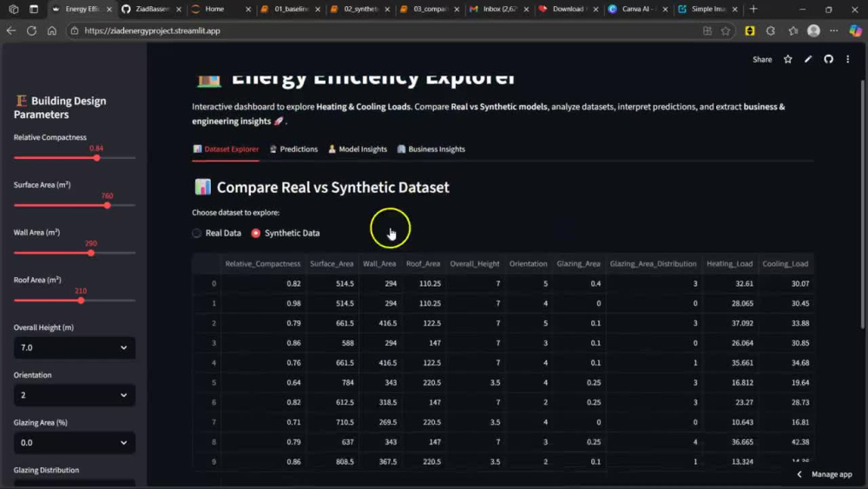The height and width of the screenshot is (489, 868).
Task: Select the Synthetic Data radio button
Action: (256, 233)
